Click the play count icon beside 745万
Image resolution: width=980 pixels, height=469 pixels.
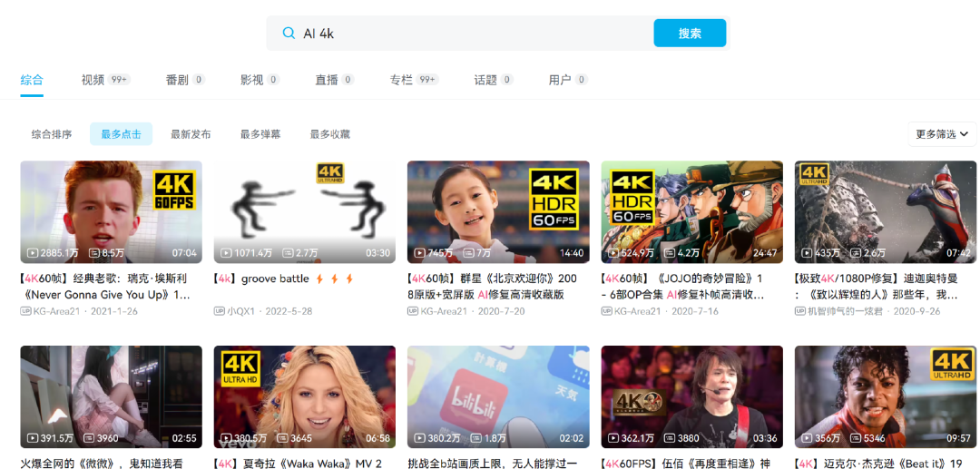coord(420,253)
